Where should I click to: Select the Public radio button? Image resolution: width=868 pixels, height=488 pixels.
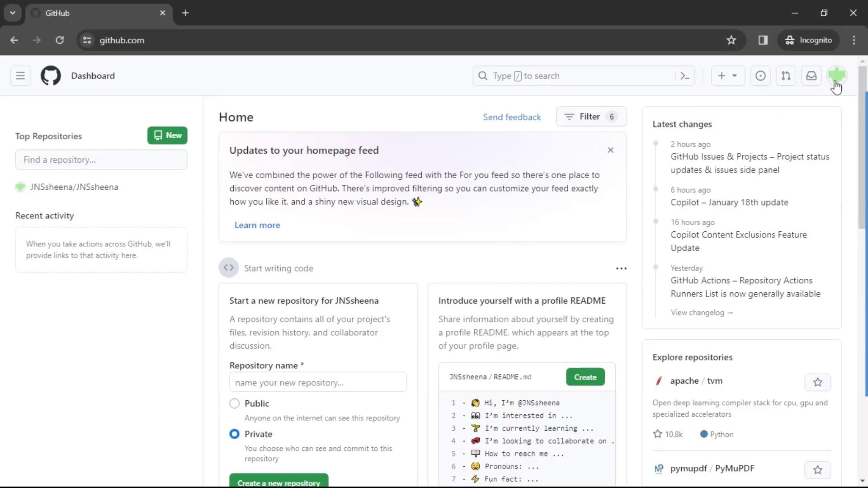[x=234, y=404]
